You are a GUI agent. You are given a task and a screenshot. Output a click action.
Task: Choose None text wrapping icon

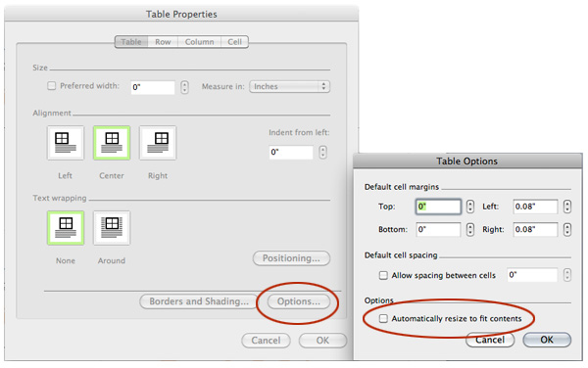coord(66,228)
